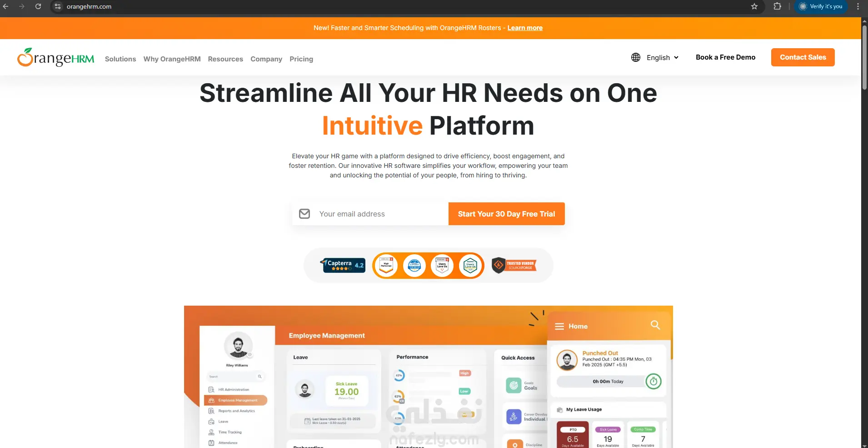Viewport: 868px width, 448px height.
Task: Click the Riley Williams profile avatar
Action: (x=238, y=346)
